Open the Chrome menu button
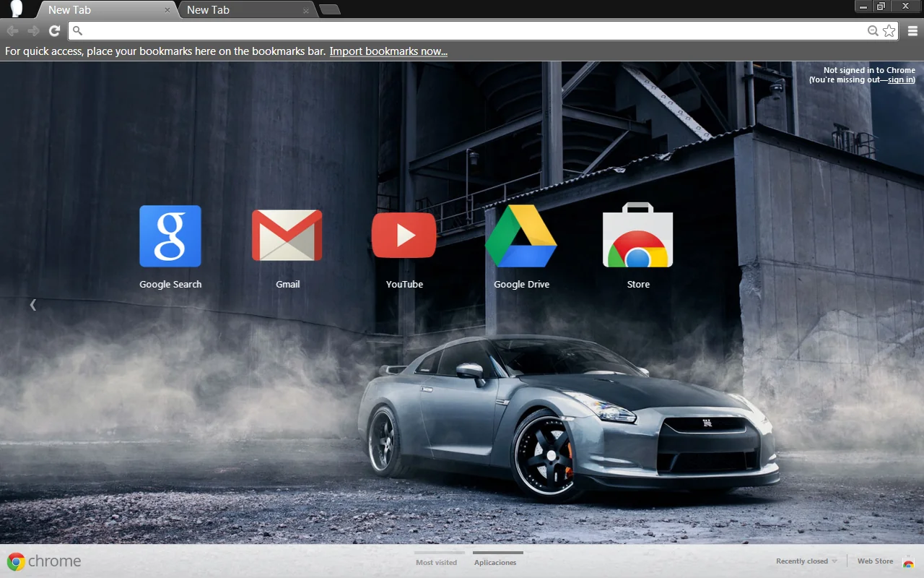Viewport: 924px width, 578px height. pos(912,30)
